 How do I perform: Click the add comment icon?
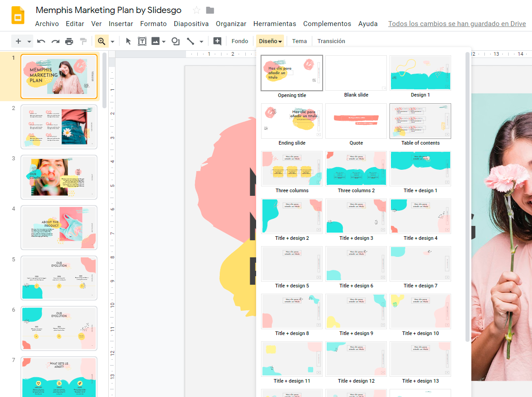217,41
